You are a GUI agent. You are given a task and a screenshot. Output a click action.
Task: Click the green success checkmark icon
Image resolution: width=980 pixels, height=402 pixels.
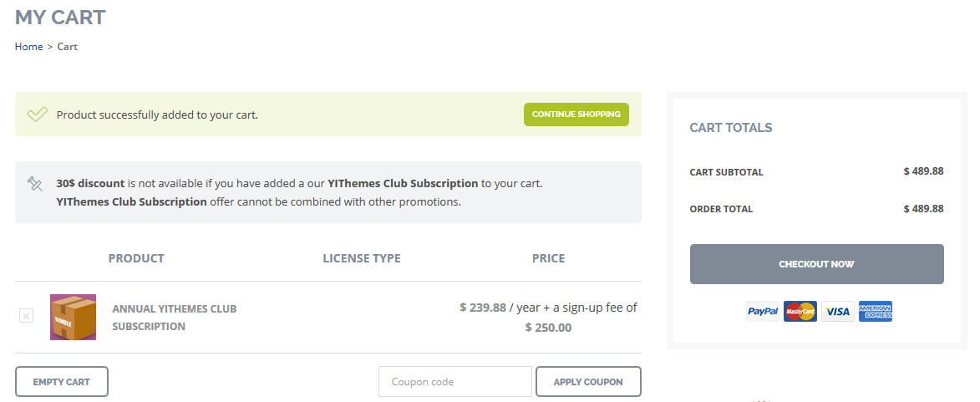click(37, 114)
